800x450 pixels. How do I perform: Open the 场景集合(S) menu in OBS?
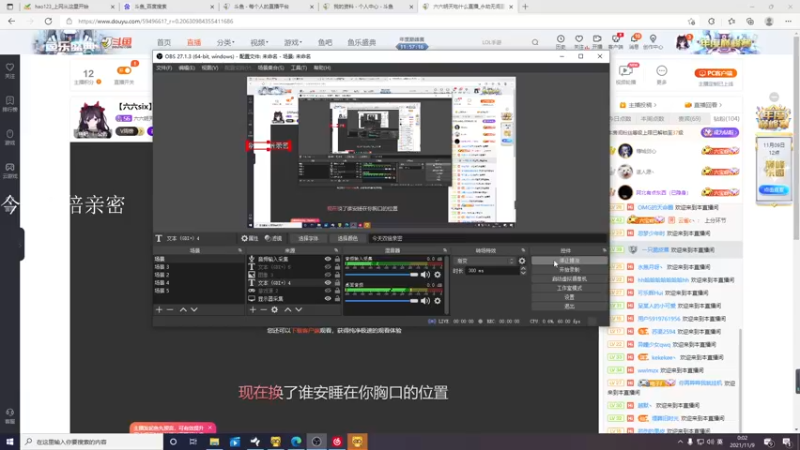(270, 67)
